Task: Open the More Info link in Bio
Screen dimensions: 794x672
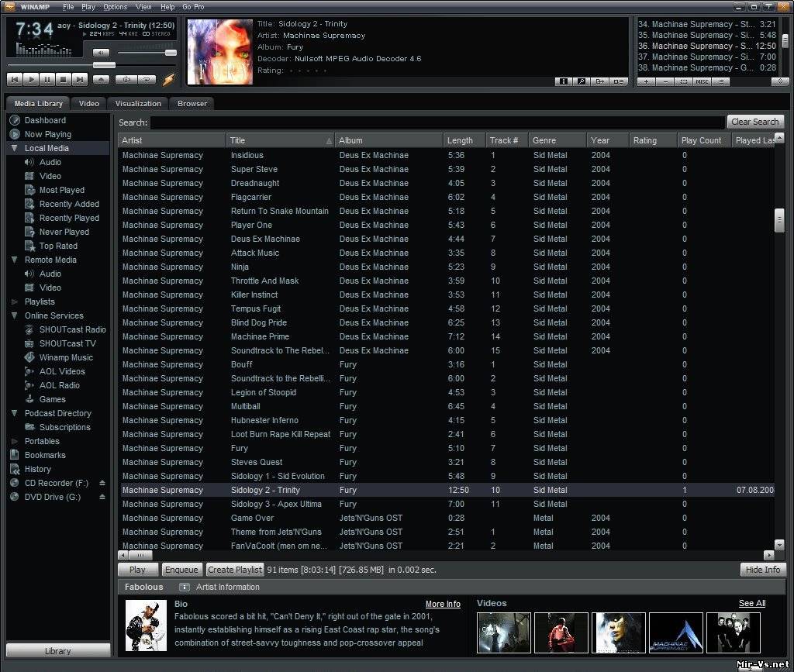Action: tap(443, 604)
